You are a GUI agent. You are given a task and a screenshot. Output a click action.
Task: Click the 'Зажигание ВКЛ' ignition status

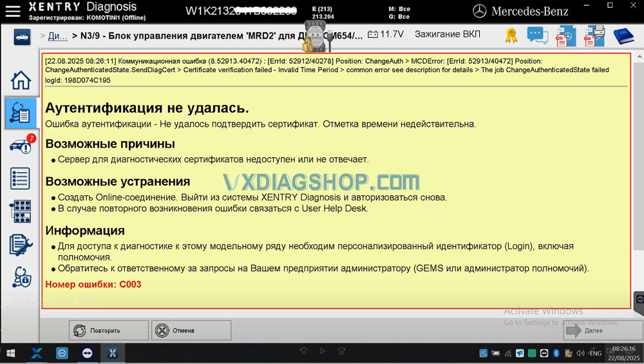(x=448, y=34)
